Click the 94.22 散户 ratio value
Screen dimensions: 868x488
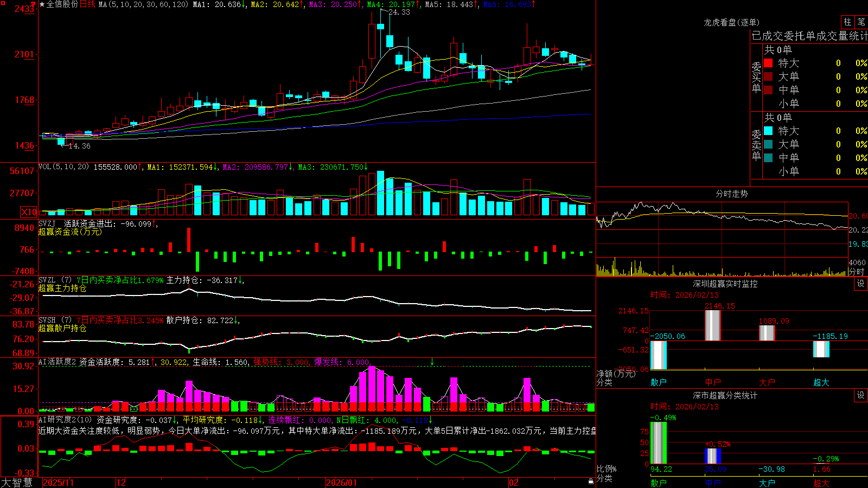click(x=661, y=469)
